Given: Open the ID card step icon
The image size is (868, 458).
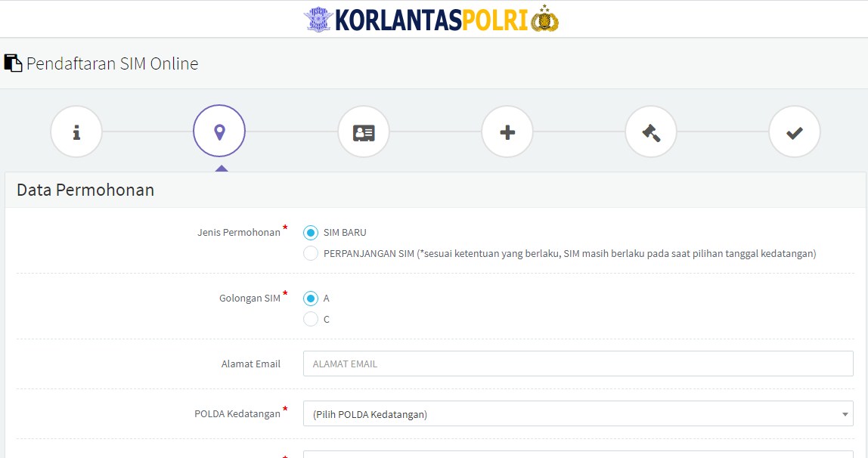Looking at the screenshot, I should 364,132.
